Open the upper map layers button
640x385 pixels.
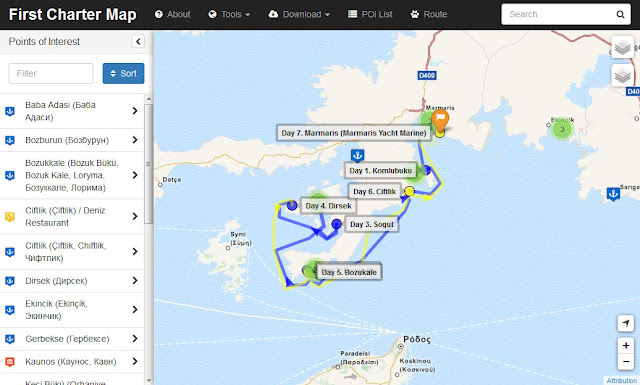[x=622, y=47]
